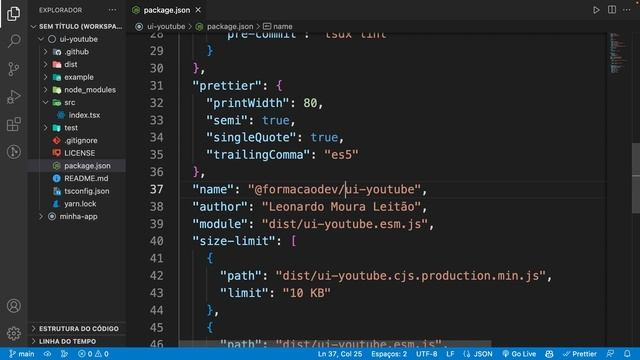
Task: Click the "es5" value on line 35
Action: pos(341,155)
